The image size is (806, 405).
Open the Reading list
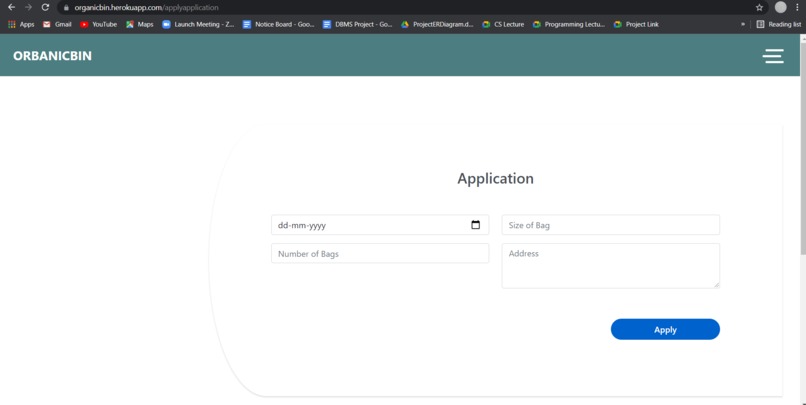click(778, 24)
